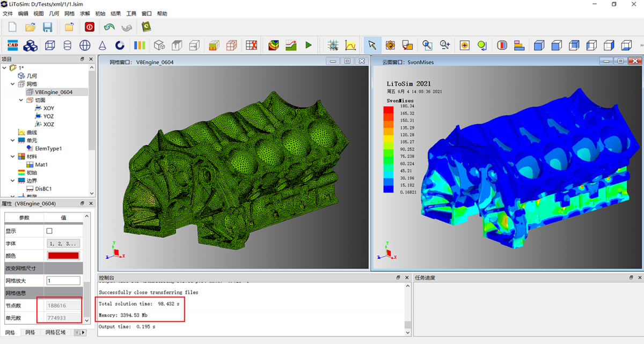Click the 字体 "1, 2, 3..." button

pyautogui.click(x=64, y=243)
